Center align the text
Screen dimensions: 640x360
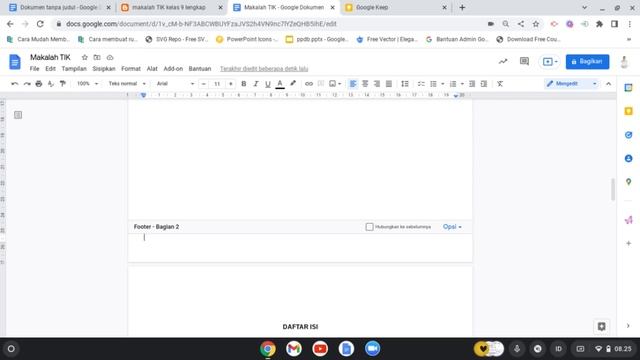tap(365, 84)
